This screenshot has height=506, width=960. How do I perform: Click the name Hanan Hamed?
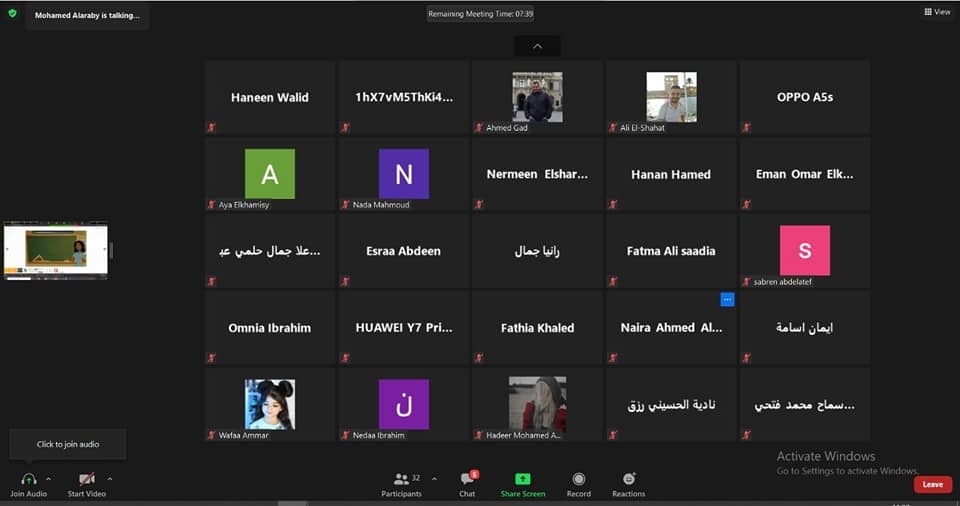coord(671,175)
